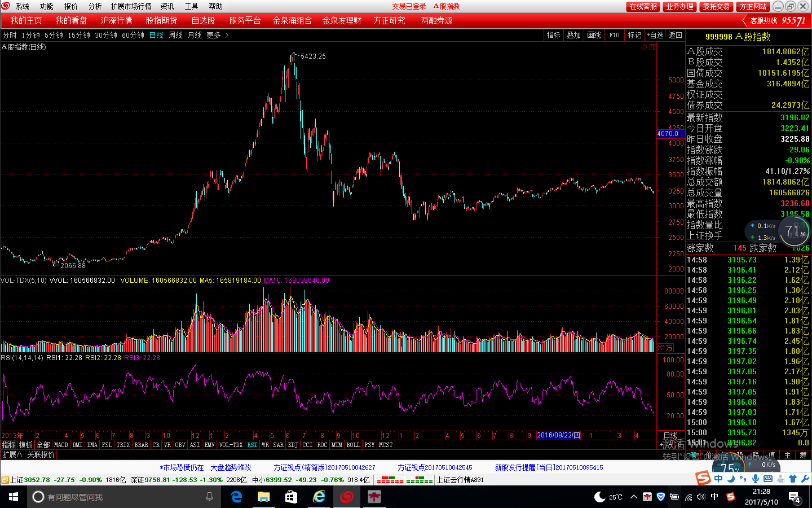The image size is (812, 508).
Task: Go to 沪深行情 tab
Action: pyautogui.click(x=117, y=20)
